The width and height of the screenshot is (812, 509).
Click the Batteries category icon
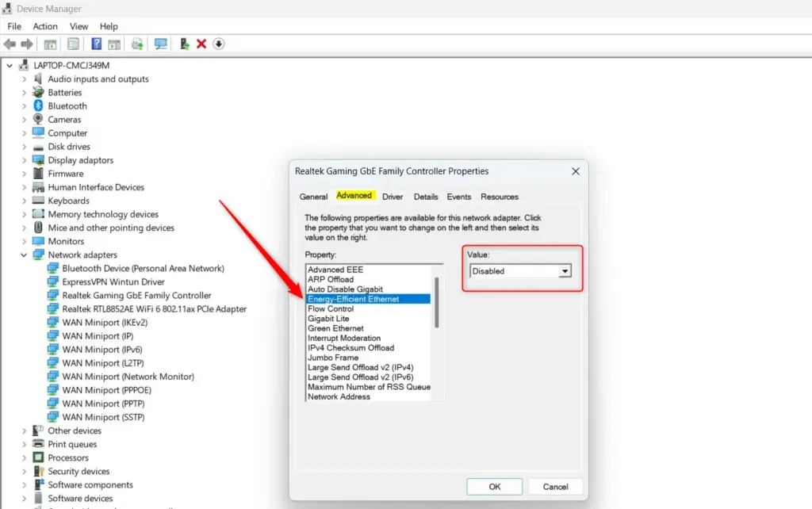[38, 92]
